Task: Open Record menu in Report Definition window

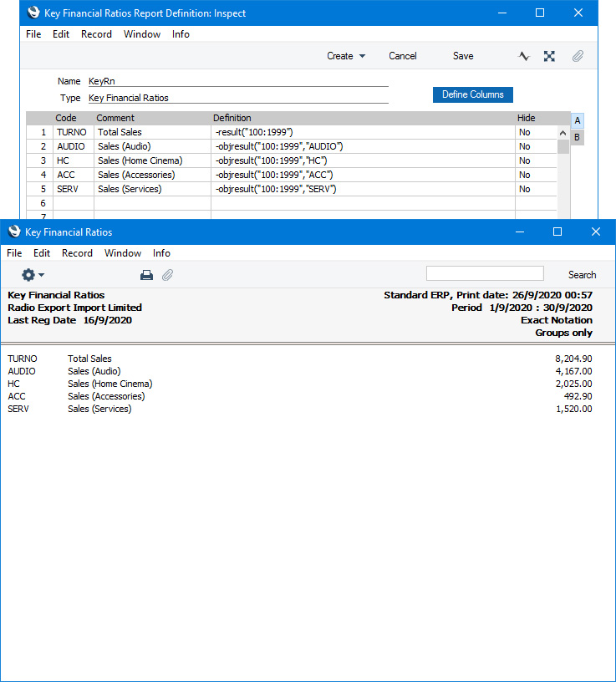Action: point(96,34)
